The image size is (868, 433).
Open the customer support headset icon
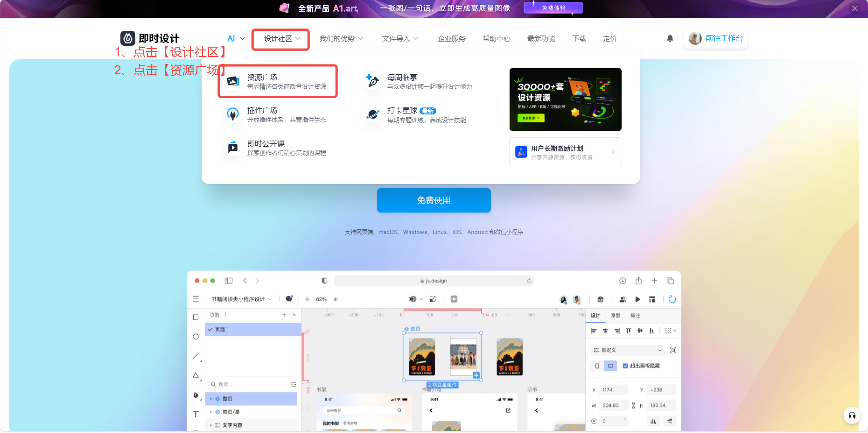852,415
